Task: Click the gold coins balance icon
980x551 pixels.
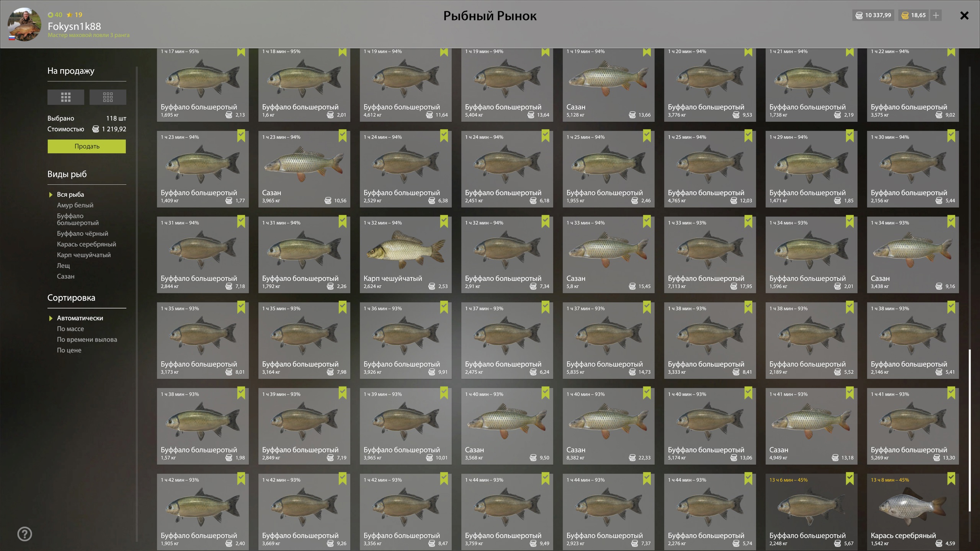Action: (x=905, y=15)
